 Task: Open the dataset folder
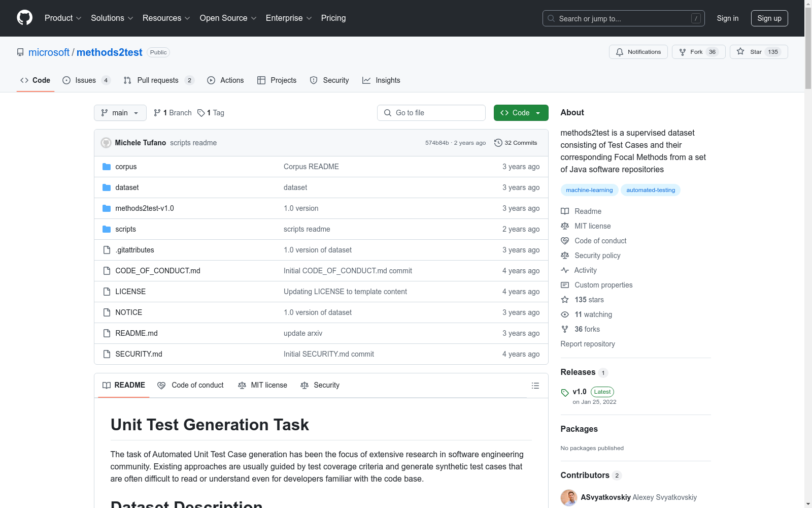(x=127, y=187)
